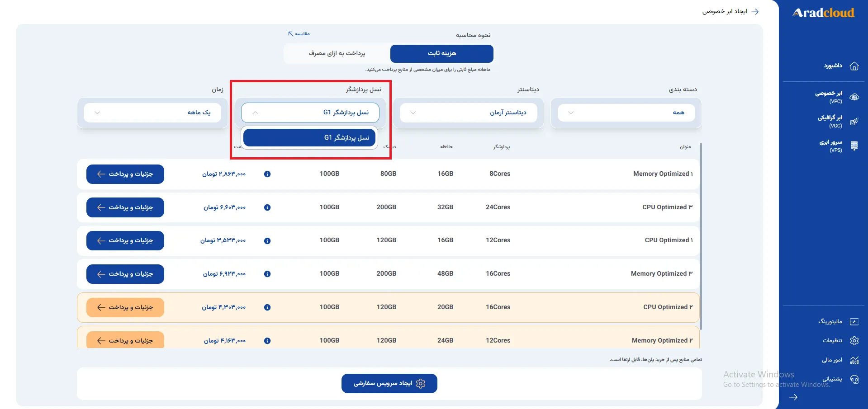This screenshot has height=409, width=868.
Task: Click orange Details and Pay for CPU Optimized ۲
Action: coord(125,307)
